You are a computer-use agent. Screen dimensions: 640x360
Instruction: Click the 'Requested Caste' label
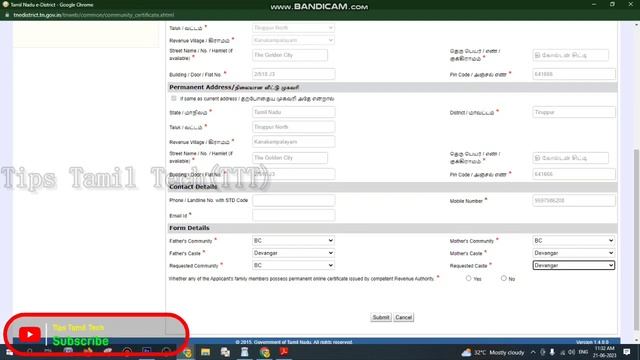(468, 266)
